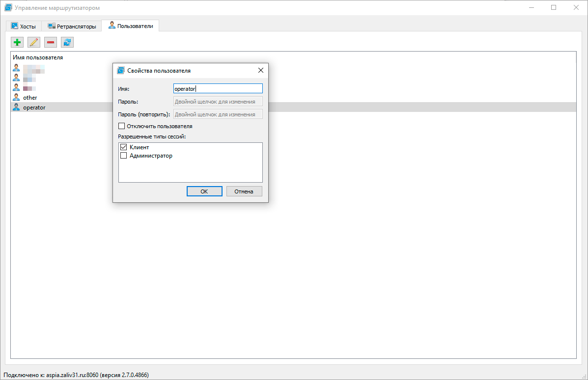Click the Пароль field

coord(218,101)
